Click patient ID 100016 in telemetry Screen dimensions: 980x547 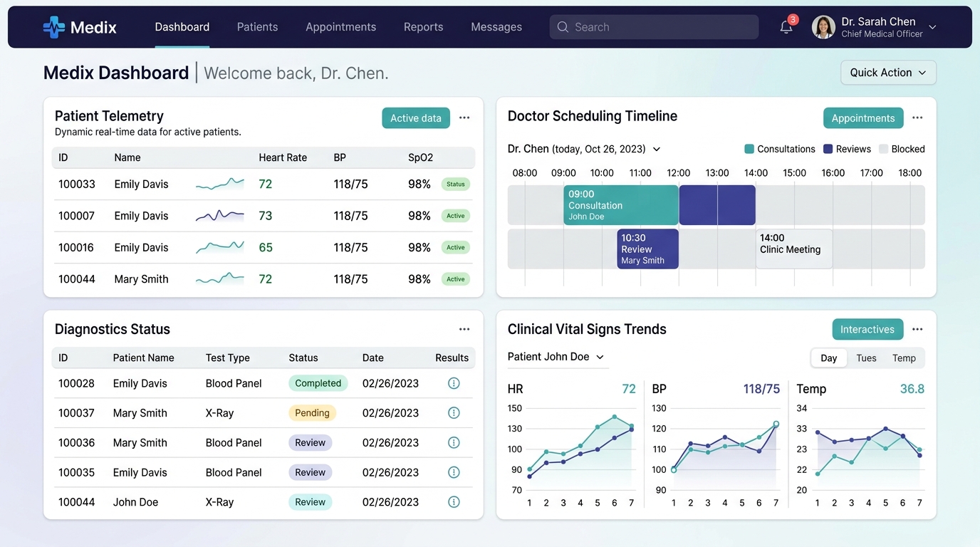click(x=77, y=248)
